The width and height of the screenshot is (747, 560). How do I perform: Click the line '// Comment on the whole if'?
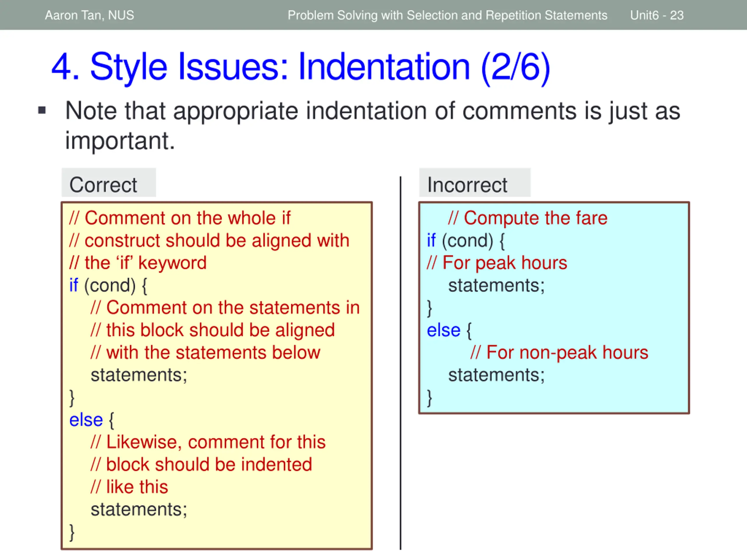(x=180, y=218)
